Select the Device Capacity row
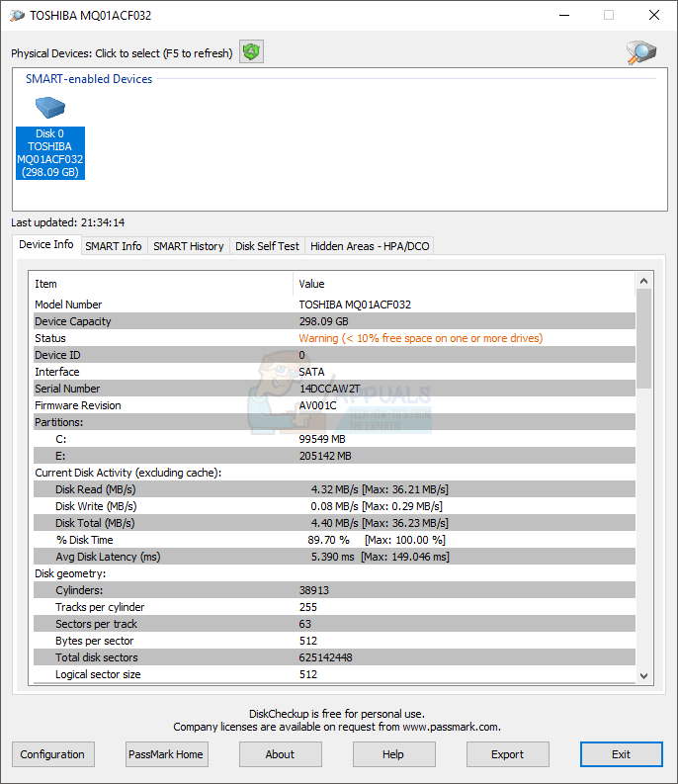678x784 pixels. point(334,321)
